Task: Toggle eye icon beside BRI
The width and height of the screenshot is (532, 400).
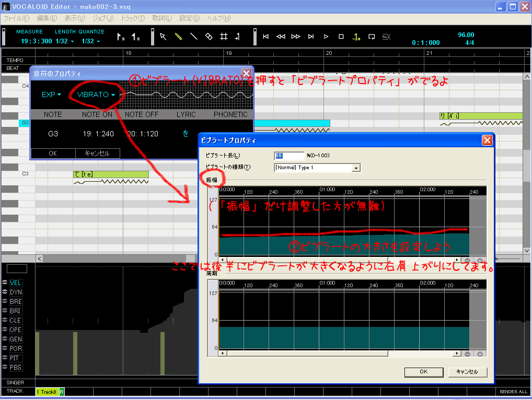Action: [x=5, y=310]
